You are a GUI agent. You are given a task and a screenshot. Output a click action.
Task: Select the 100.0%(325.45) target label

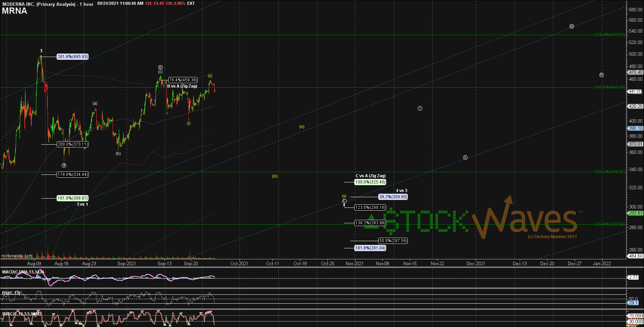click(370, 182)
